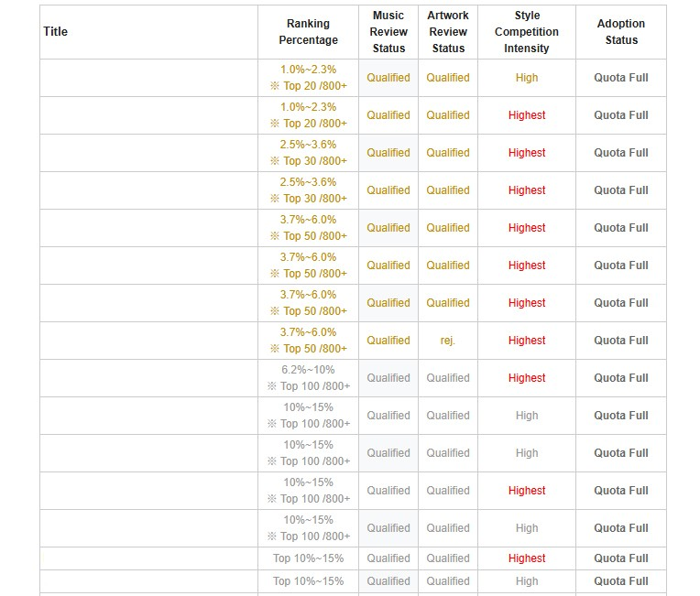Click 'Quota Full' in 'Top 10%~15%' 'High' row
The image size is (700, 596).
(621, 581)
